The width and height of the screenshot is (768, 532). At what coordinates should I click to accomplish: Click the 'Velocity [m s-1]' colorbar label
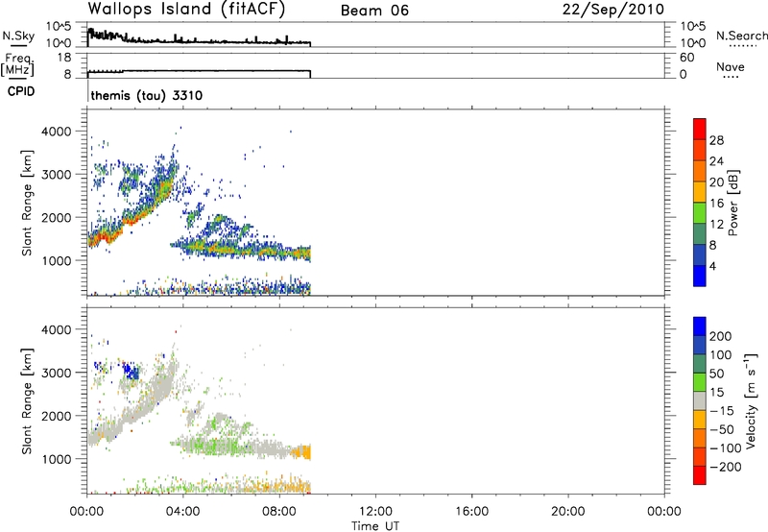(x=751, y=400)
